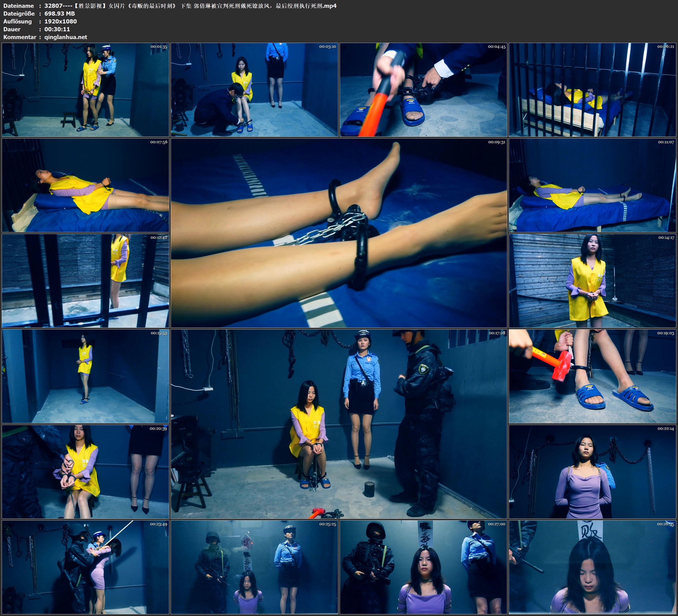Select the thumbnail at 00:27:00
Image resolution: width=678 pixels, height=616 pixels.
(x=423, y=567)
